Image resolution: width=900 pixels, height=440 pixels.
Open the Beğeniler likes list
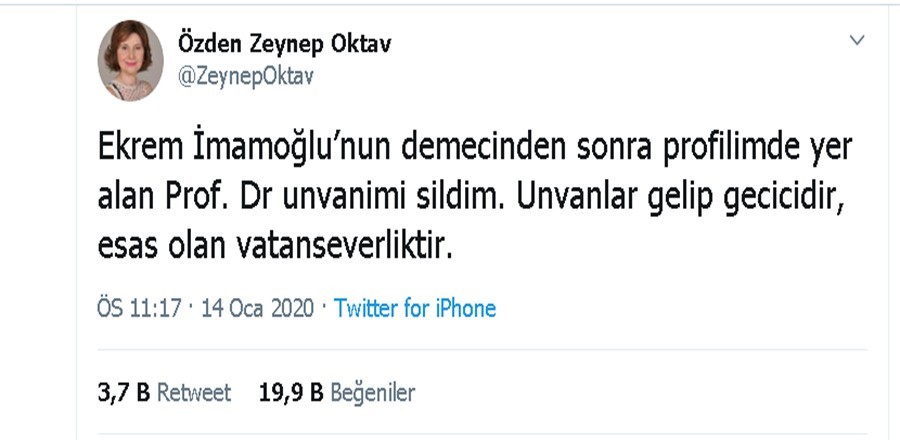tap(373, 393)
